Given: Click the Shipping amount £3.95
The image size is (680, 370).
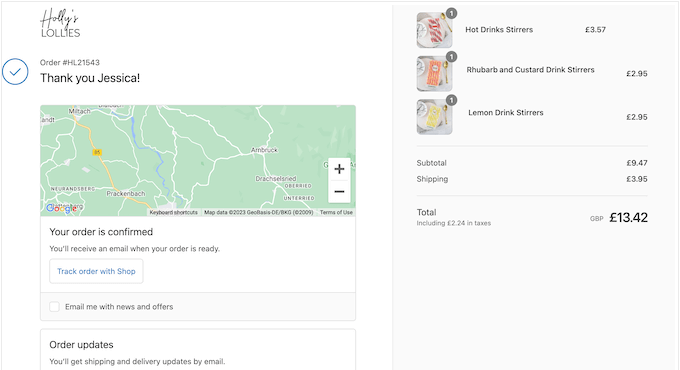Looking at the screenshot, I should point(637,179).
